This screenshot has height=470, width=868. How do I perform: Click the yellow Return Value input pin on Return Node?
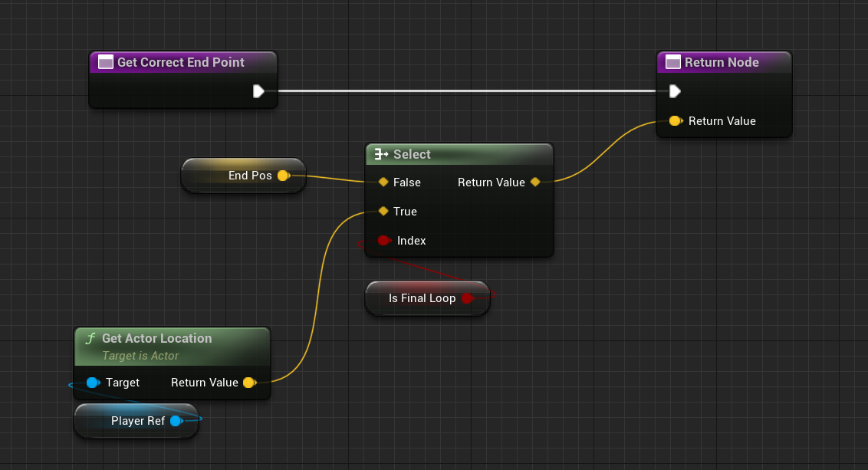tap(676, 120)
